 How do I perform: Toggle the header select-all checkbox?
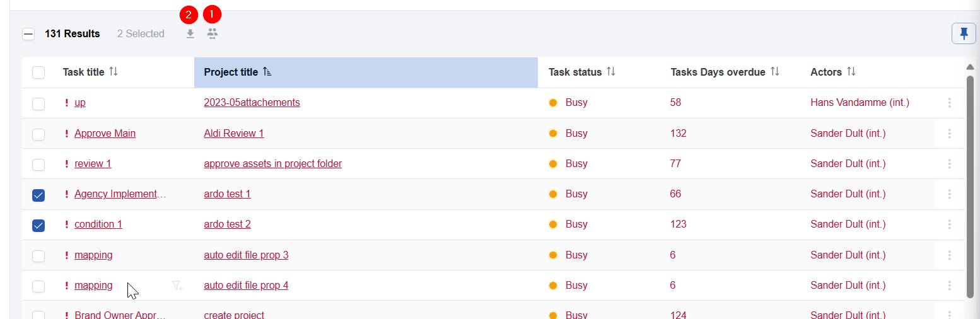38,72
